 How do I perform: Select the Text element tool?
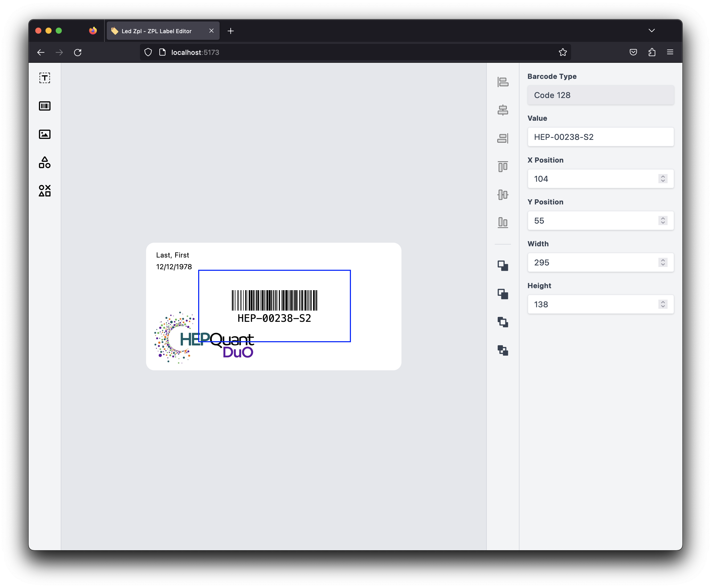[x=45, y=78]
